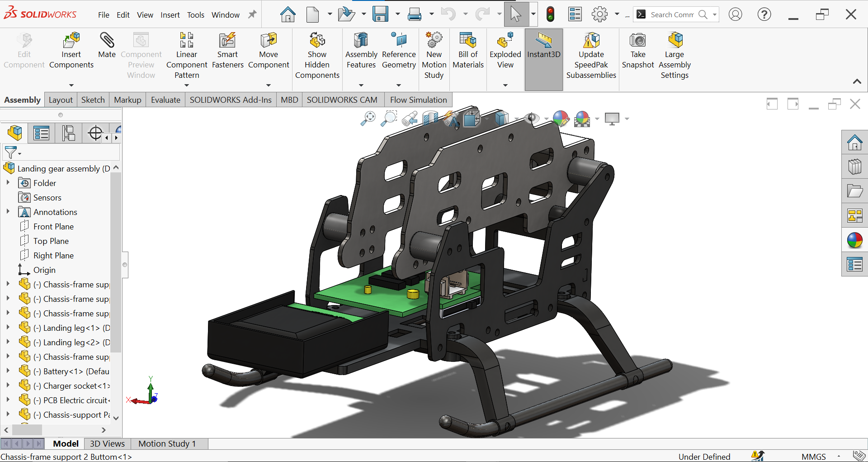
Task: Click Zoom to Fit in view toolbar
Action: [368, 119]
